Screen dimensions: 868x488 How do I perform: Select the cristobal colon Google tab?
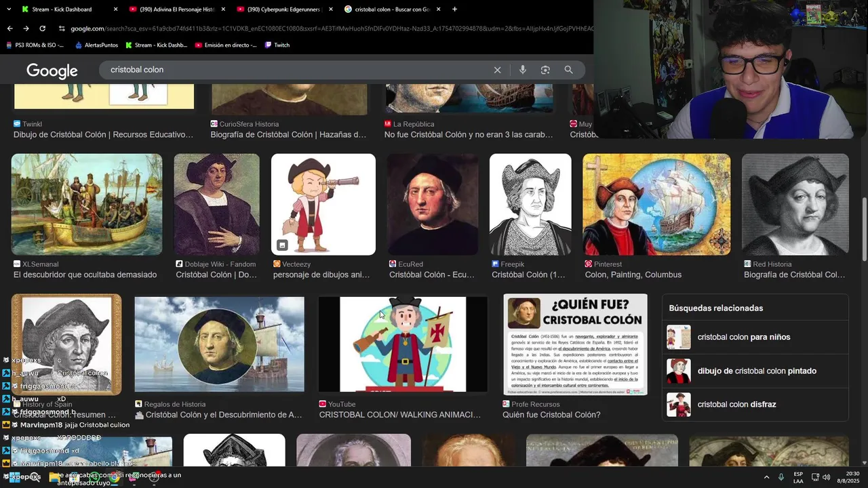[x=392, y=9]
